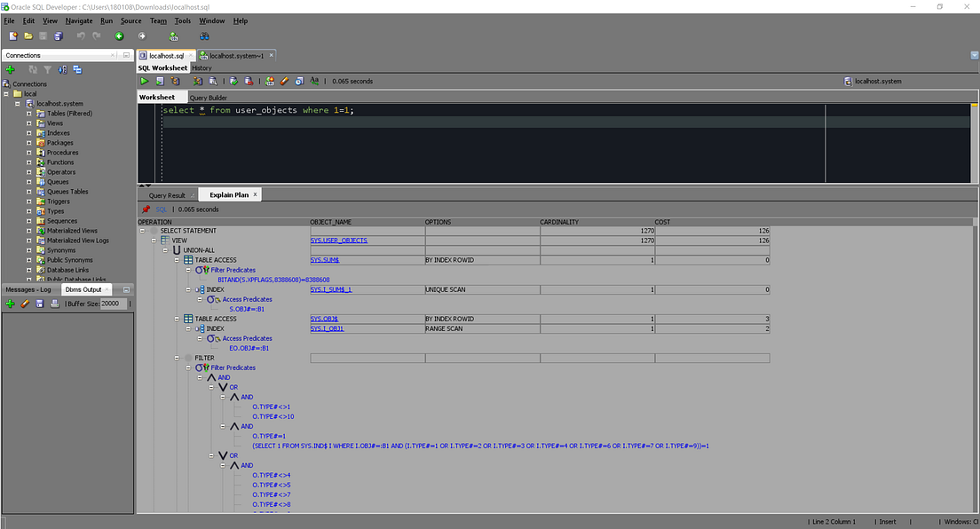This screenshot has height=529, width=980.
Task: Click the Buffer Size input field
Action: click(x=110, y=303)
